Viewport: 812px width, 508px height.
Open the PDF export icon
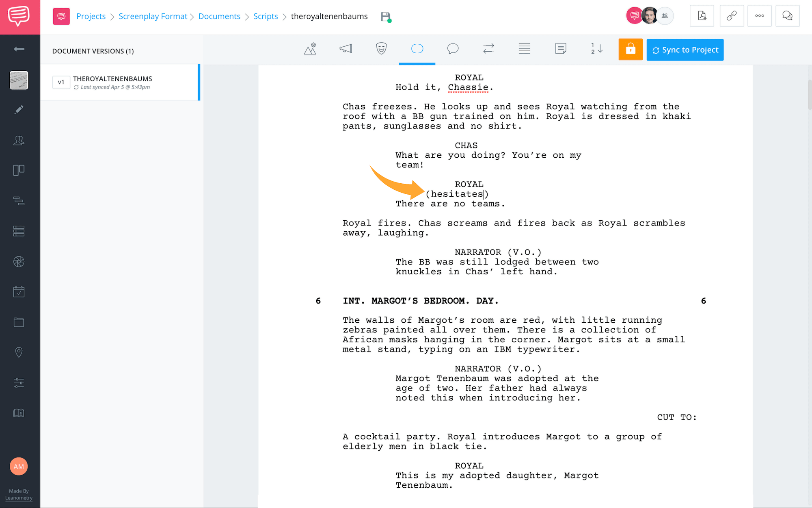pos(701,16)
